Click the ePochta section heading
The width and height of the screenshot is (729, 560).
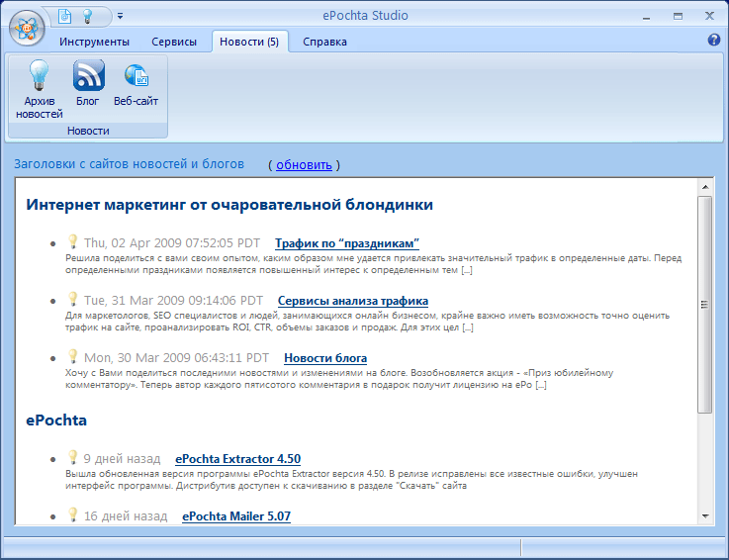(x=56, y=420)
